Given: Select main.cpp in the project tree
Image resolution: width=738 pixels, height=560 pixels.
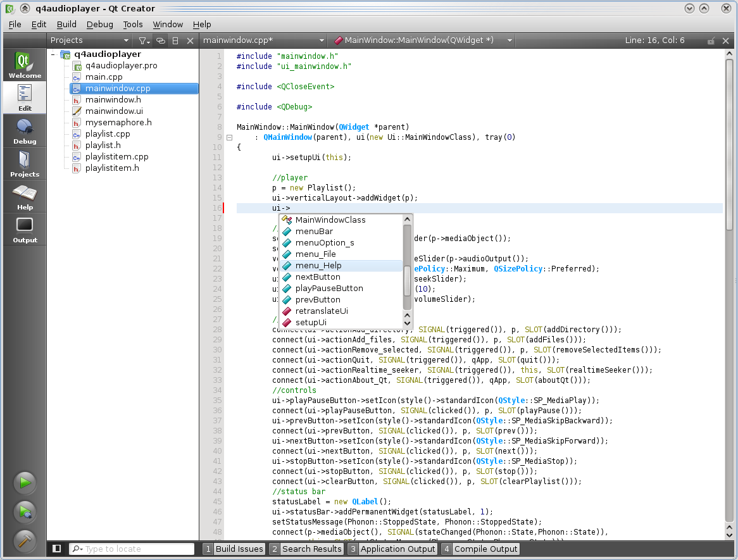Looking at the screenshot, I should click(104, 77).
